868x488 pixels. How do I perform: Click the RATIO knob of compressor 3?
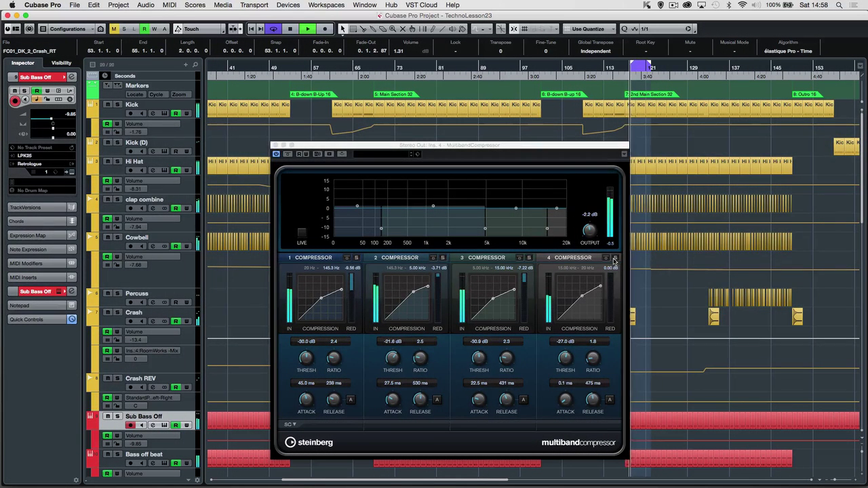coord(507,357)
